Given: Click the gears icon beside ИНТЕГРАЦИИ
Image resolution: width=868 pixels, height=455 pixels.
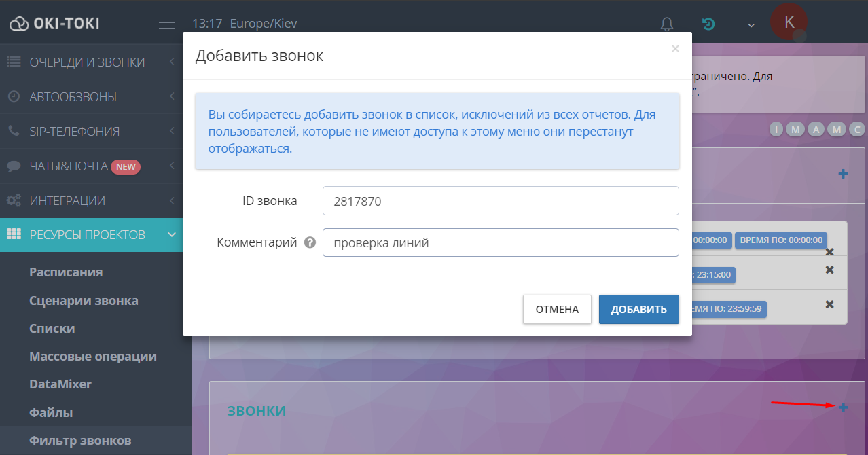Looking at the screenshot, I should 14,200.
